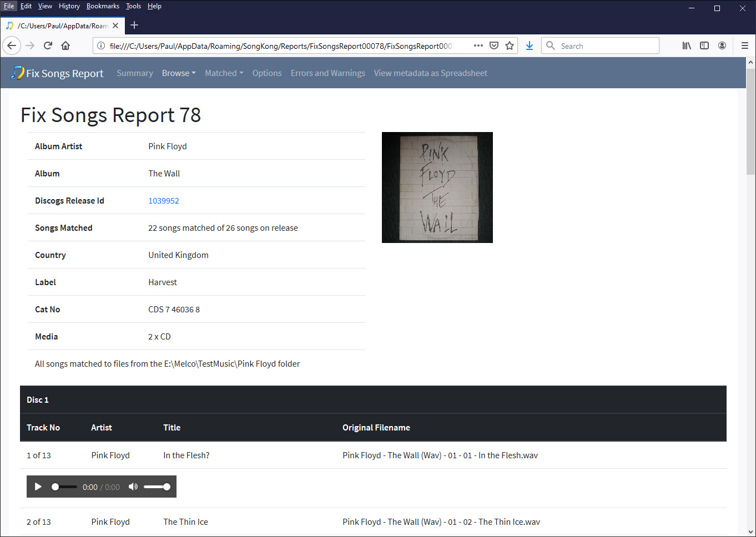Click the 'Disc 1' header row
The image size is (756, 537).
373,399
